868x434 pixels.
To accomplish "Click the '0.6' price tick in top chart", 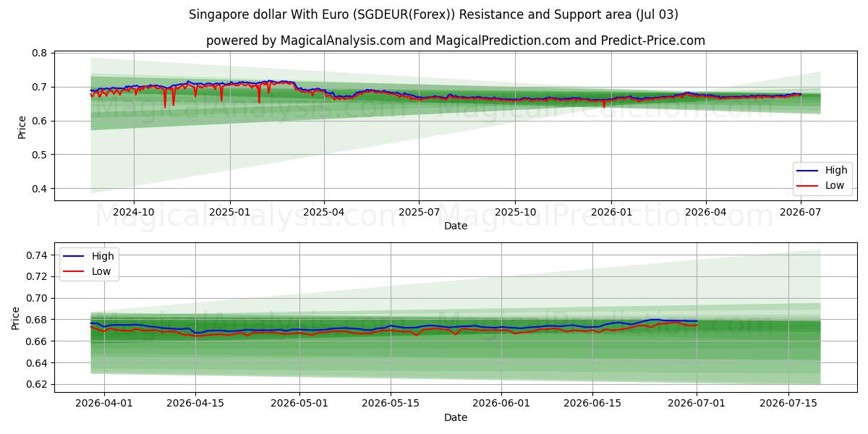I will point(41,121).
